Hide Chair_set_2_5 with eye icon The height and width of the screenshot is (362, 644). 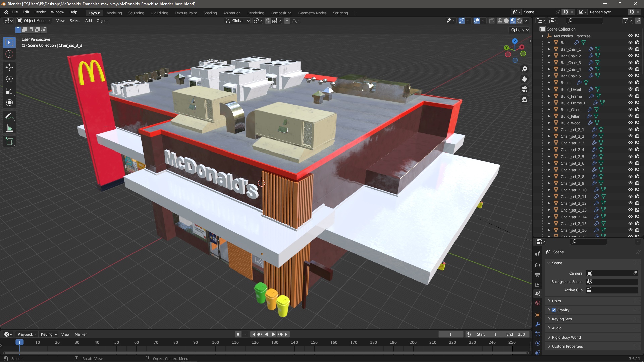tap(630, 157)
